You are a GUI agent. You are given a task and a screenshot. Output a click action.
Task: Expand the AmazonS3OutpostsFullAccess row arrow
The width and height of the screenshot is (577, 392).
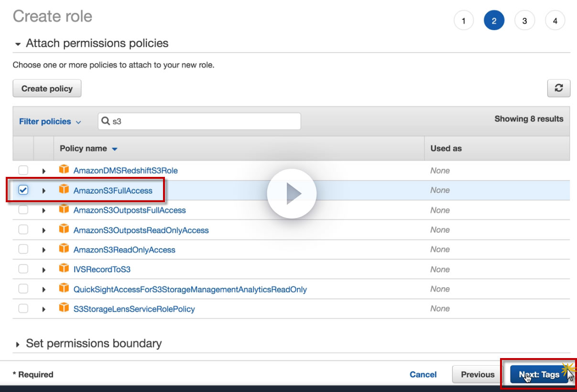44,210
